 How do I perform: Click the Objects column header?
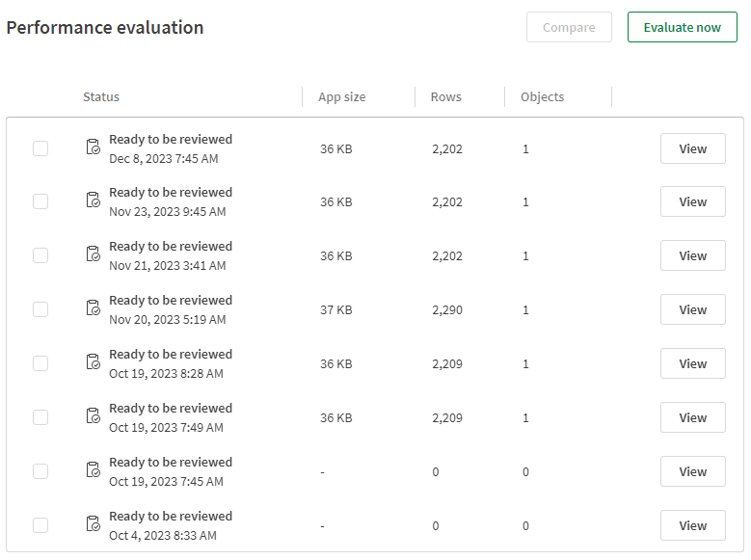pos(542,96)
